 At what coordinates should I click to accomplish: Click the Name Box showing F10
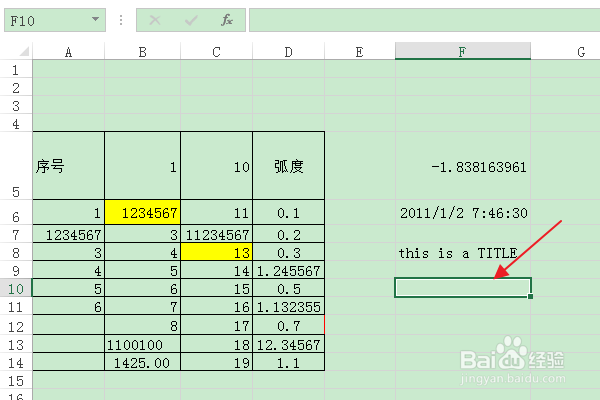[x=55, y=20]
